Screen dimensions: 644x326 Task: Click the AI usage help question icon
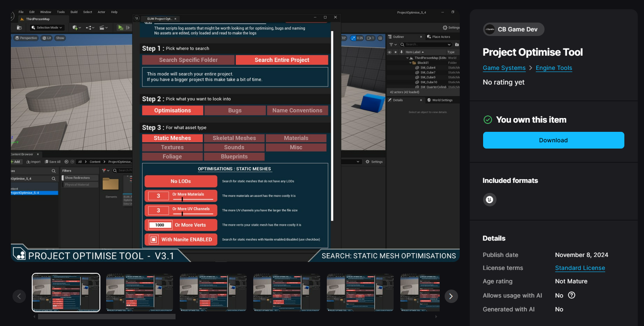click(x=572, y=295)
